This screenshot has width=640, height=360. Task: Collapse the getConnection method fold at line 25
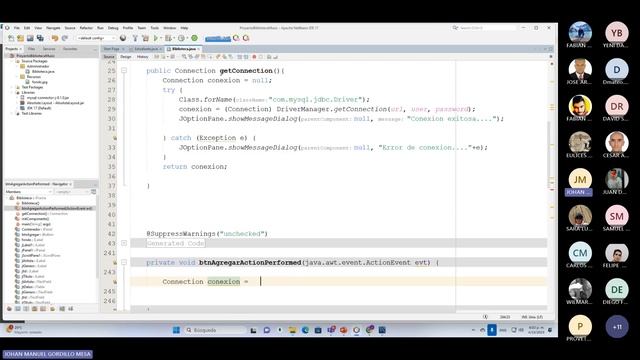click(x=124, y=71)
